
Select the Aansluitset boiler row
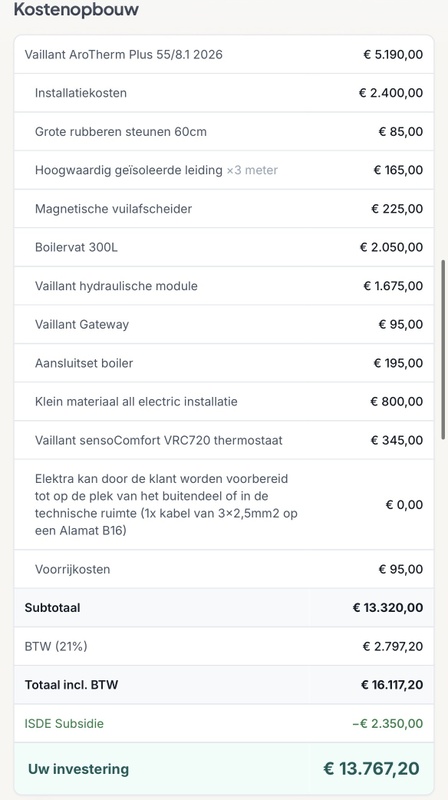pyautogui.click(x=223, y=363)
